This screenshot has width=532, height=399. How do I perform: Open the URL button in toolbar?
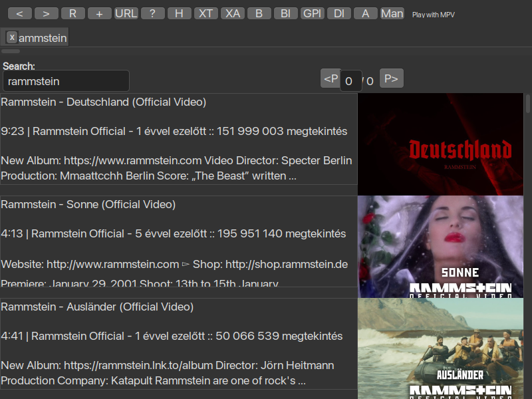coord(126,13)
